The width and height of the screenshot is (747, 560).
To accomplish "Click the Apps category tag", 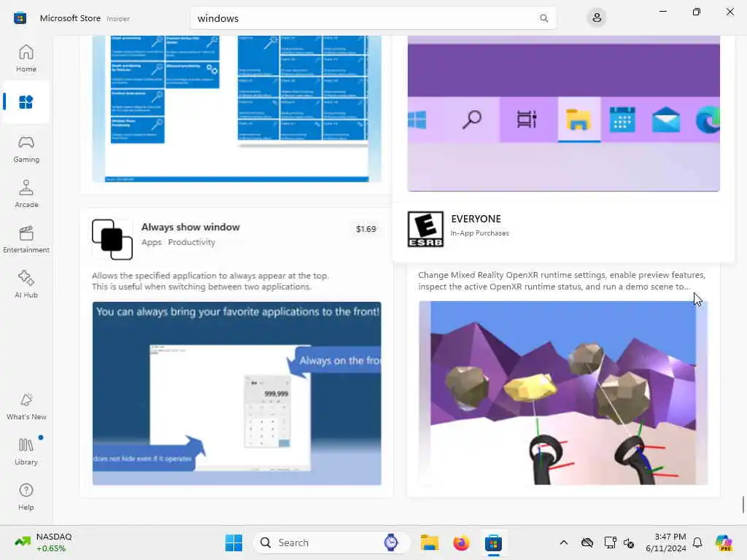I will tap(152, 242).
